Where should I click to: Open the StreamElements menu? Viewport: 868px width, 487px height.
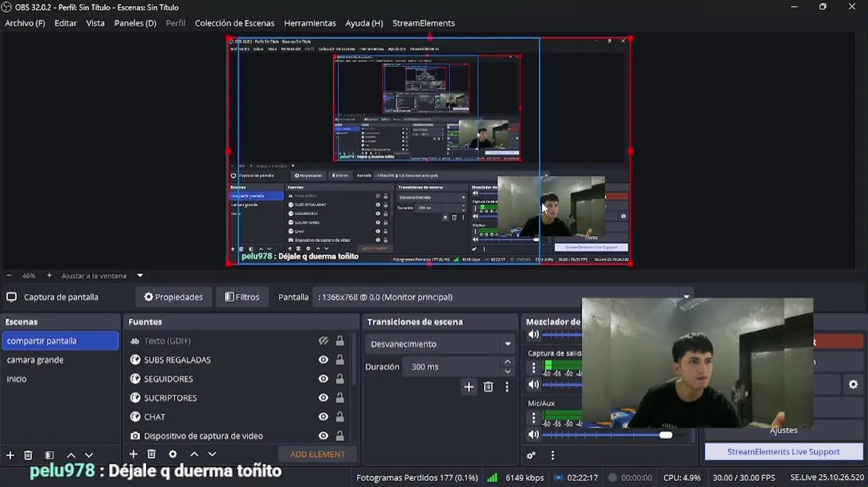coord(424,23)
